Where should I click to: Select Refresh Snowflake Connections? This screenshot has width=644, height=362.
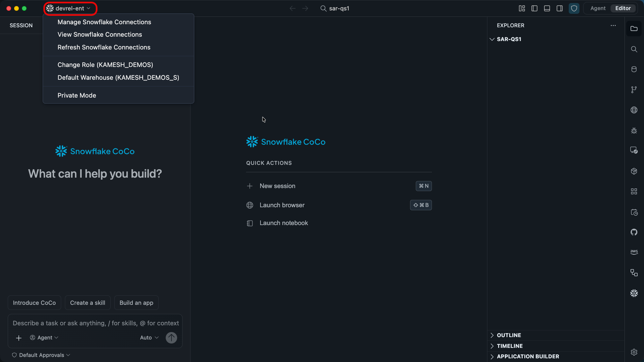[x=118, y=47]
